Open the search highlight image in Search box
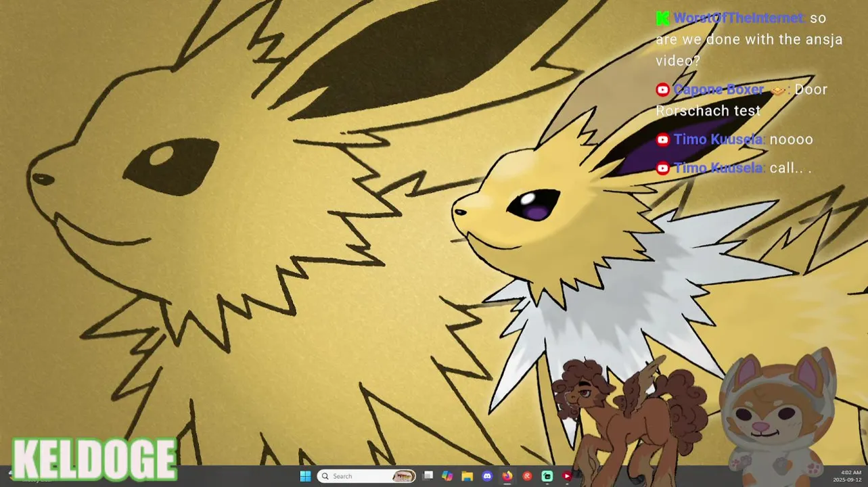The height and width of the screenshot is (487, 868). click(403, 476)
